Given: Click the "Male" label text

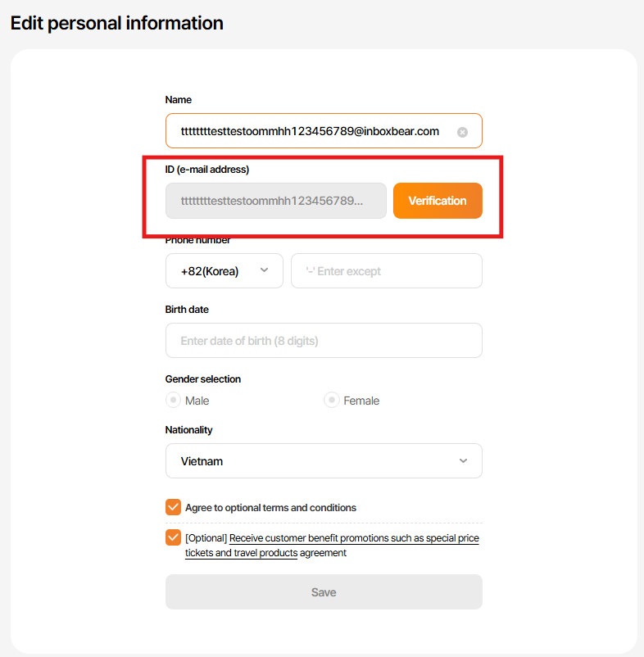Looking at the screenshot, I should [x=197, y=401].
